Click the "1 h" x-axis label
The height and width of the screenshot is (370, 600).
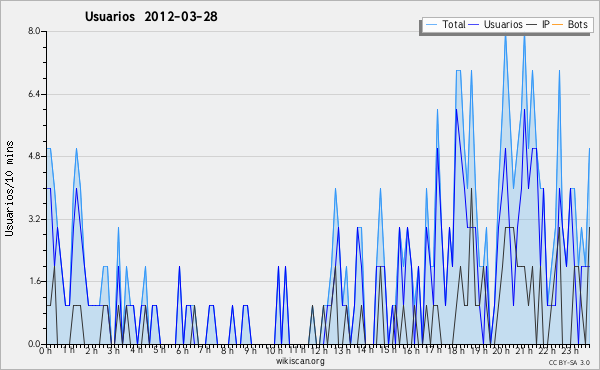pyautogui.click(x=69, y=350)
